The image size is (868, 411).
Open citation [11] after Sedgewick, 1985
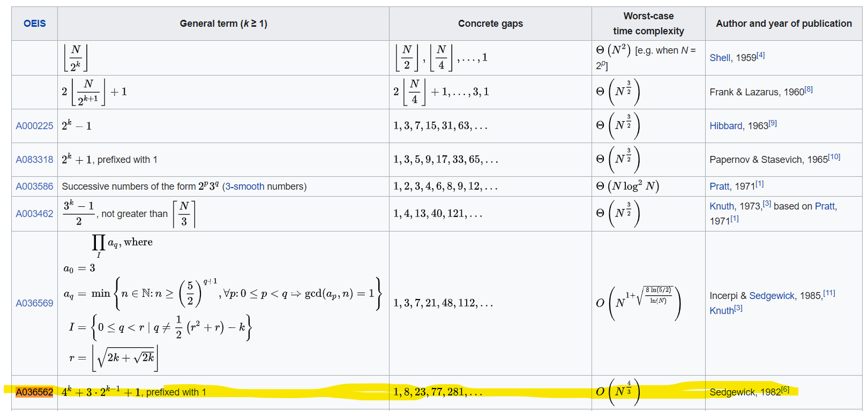point(829,293)
